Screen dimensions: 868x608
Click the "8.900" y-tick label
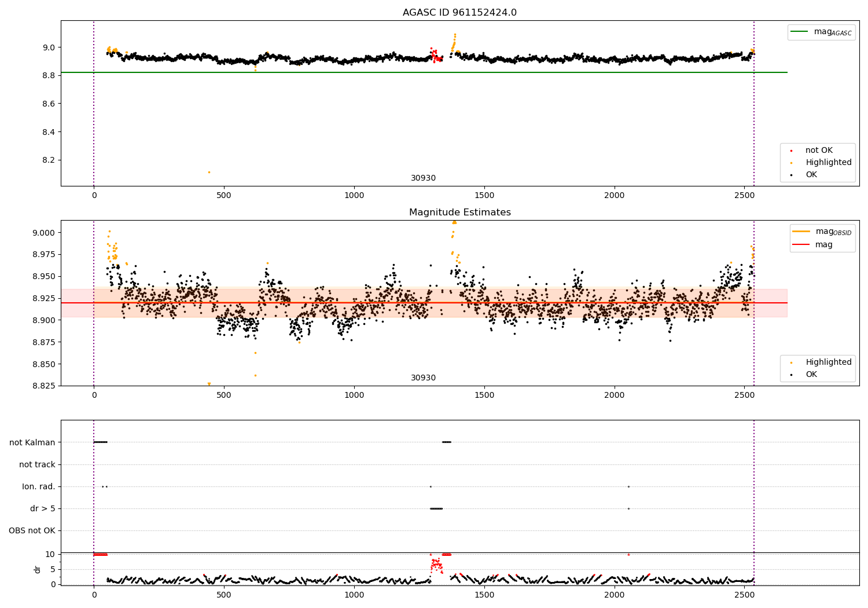[45, 320]
